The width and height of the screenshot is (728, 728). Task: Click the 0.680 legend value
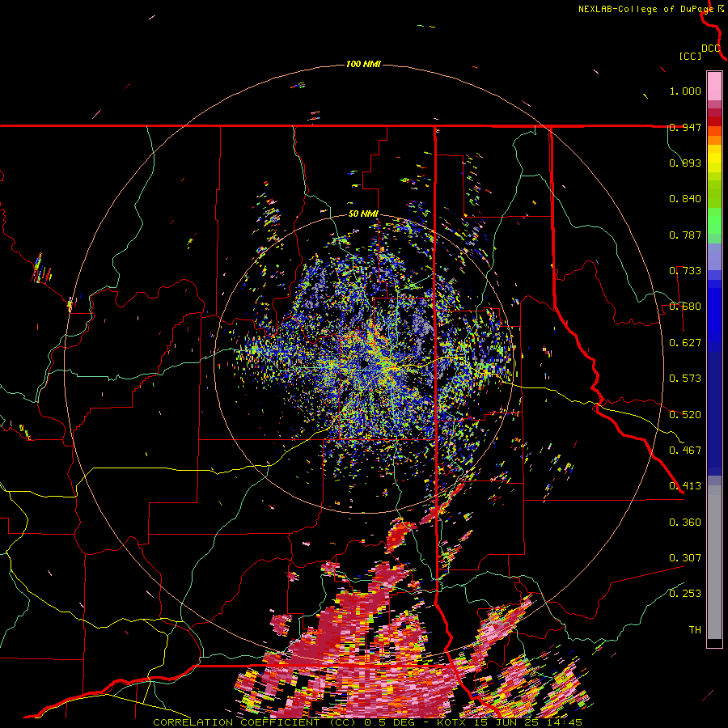tap(685, 307)
